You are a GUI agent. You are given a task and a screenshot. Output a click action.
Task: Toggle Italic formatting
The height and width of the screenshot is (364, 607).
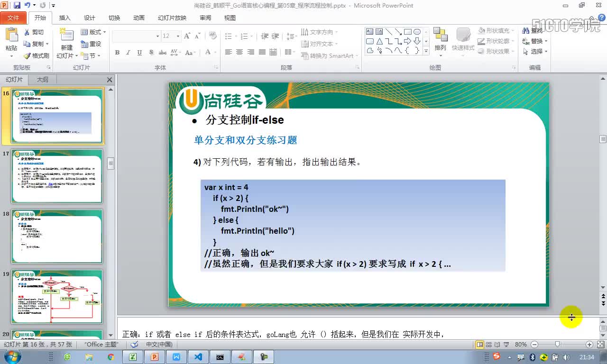pyautogui.click(x=128, y=52)
